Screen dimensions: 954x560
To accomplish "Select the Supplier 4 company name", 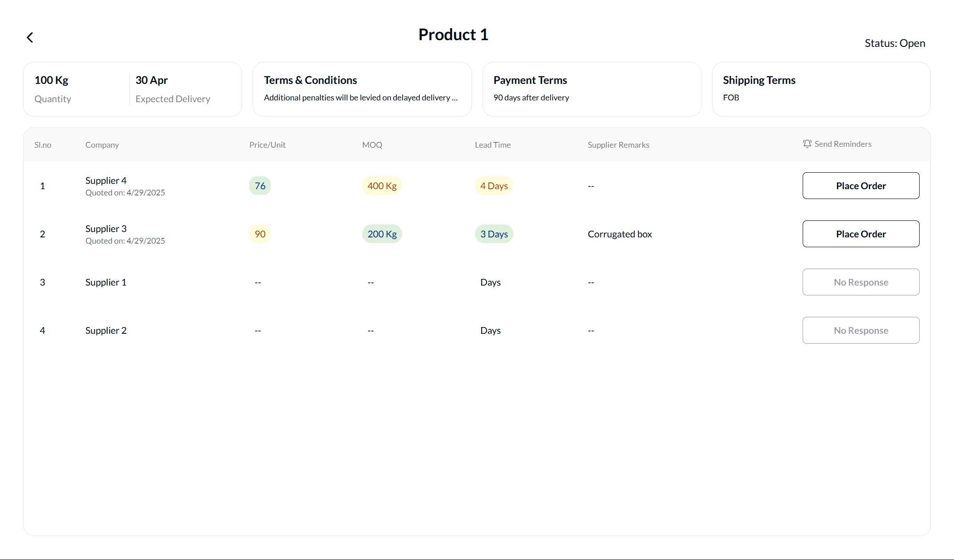I will click(x=106, y=181).
